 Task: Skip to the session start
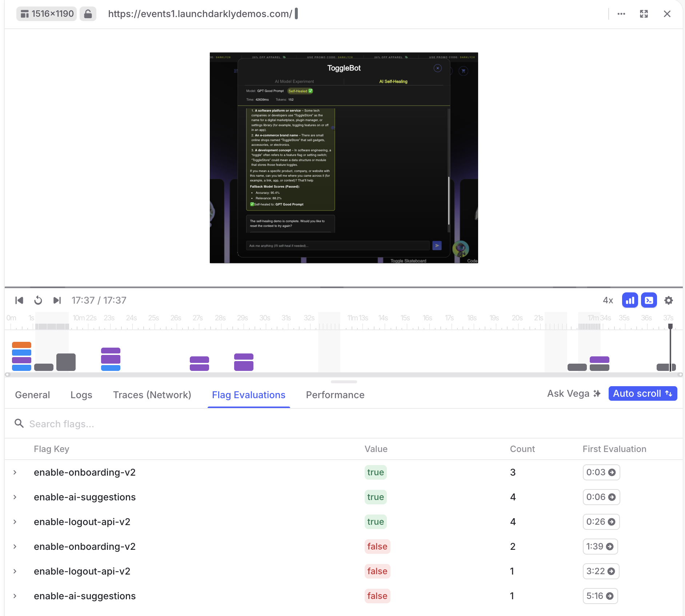click(x=19, y=300)
